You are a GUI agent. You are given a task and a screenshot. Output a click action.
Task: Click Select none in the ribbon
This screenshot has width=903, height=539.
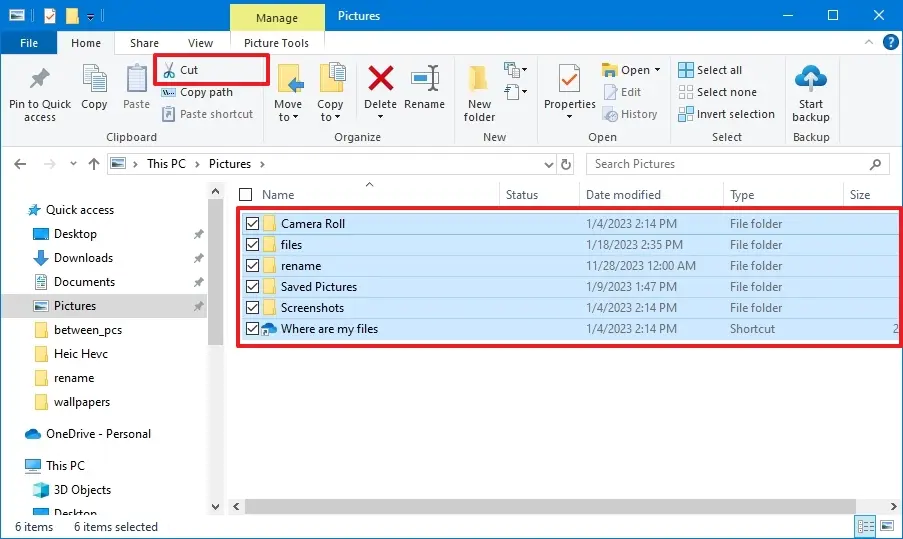[718, 92]
